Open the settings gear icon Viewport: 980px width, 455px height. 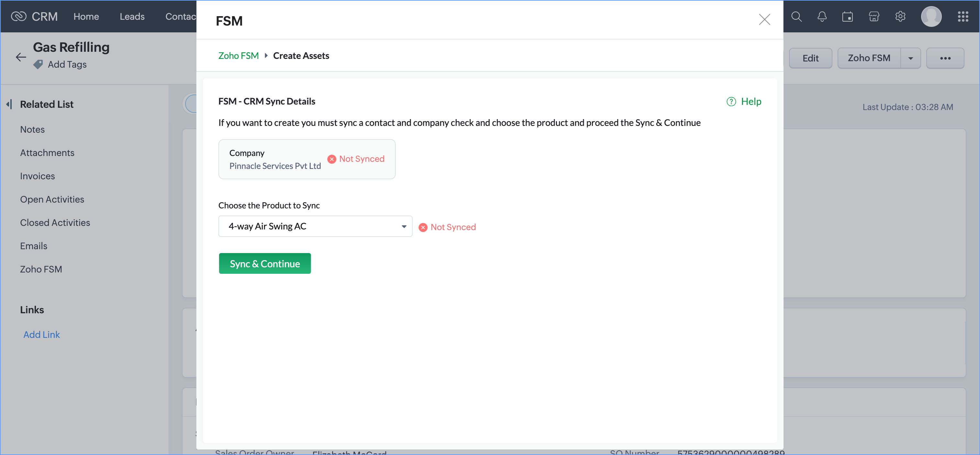(900, 17)
